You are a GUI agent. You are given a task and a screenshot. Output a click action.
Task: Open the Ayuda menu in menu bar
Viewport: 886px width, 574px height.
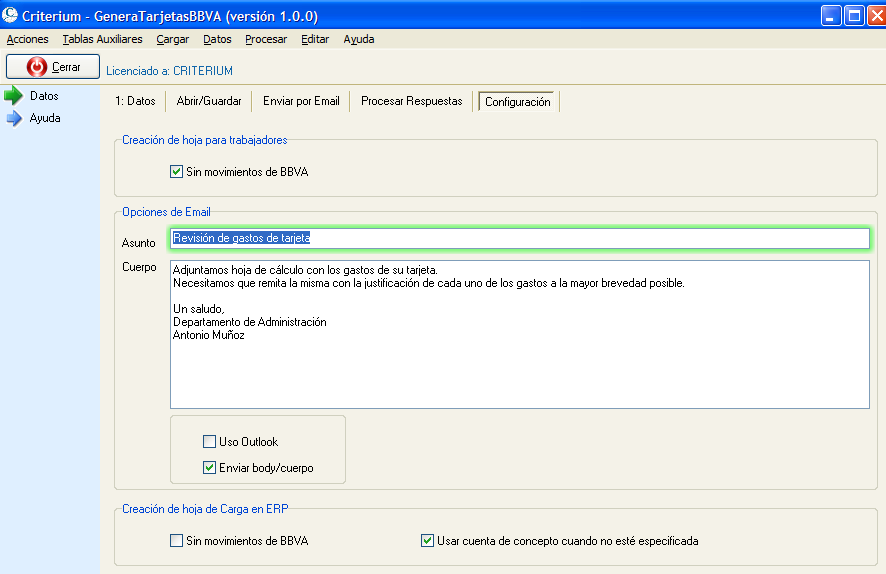(359, 39)
